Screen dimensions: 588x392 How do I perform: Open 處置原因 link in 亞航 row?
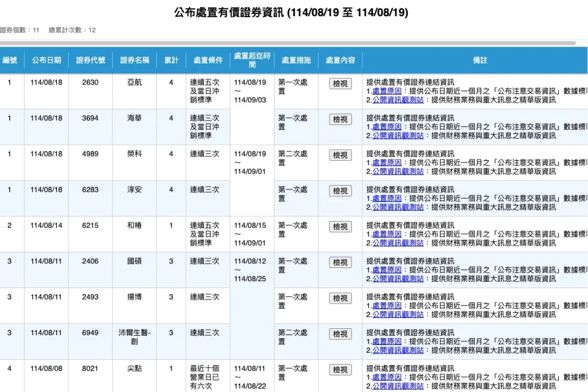pyautogui.click(x=386, y=91)
